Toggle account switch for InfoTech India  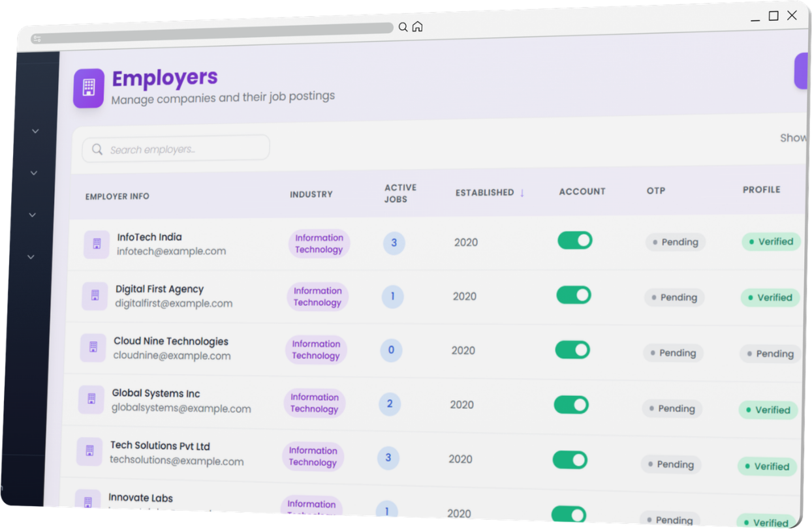(x=574, y=240)
